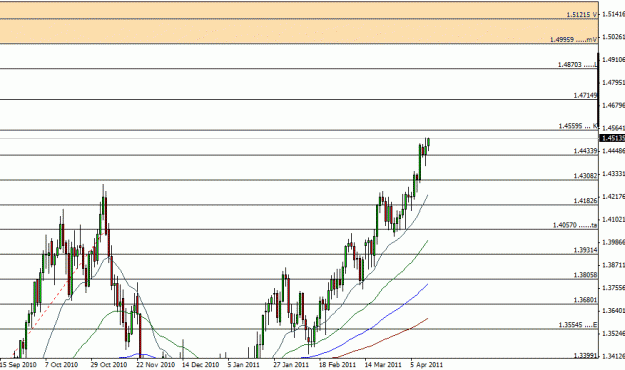Click price axis value 1.4333
This screenshot has width=625, height=370.
pyautogui.click(x=613, y=174)
